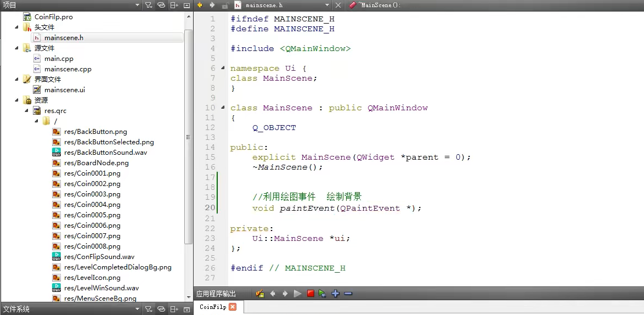Click on Q_OBJECT macro text

tap(274, 128)
